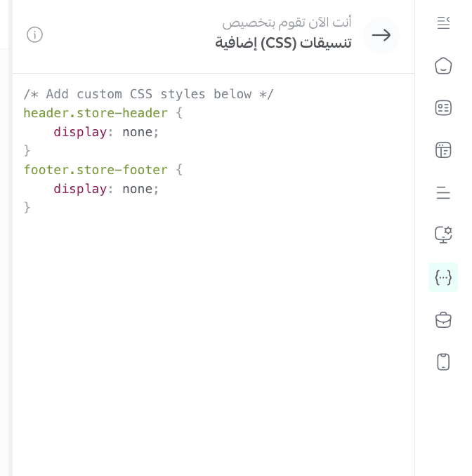Switch to the mobile phone preview icon

(443, 362)
